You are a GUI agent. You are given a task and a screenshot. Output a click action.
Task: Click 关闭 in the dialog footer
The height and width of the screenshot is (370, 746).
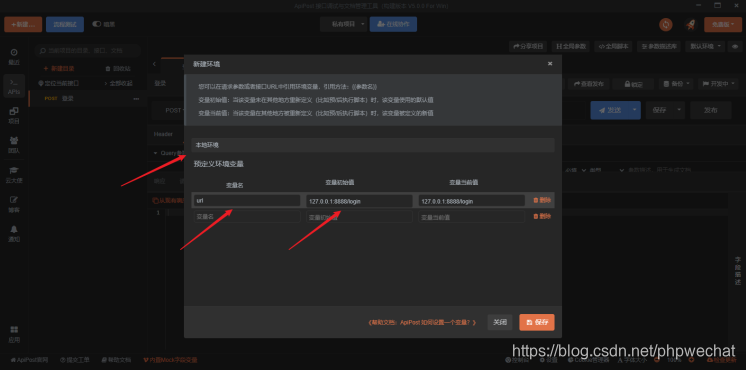500,322
